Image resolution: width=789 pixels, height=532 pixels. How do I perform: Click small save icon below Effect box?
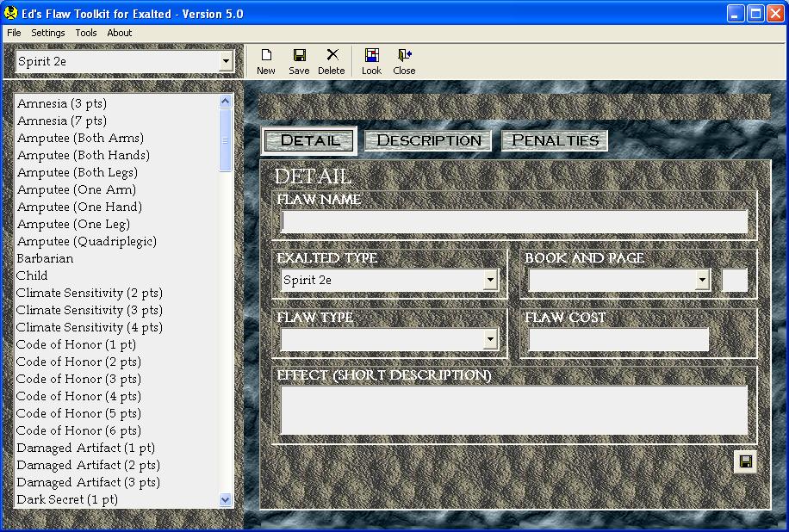[x=745, y=461]
